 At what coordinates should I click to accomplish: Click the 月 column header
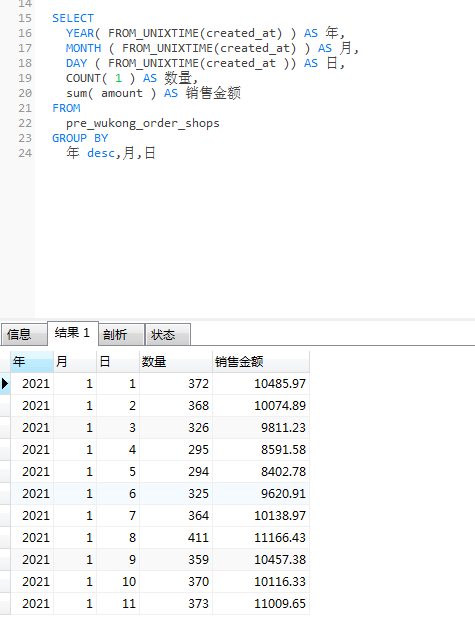(x=75, y=361)
